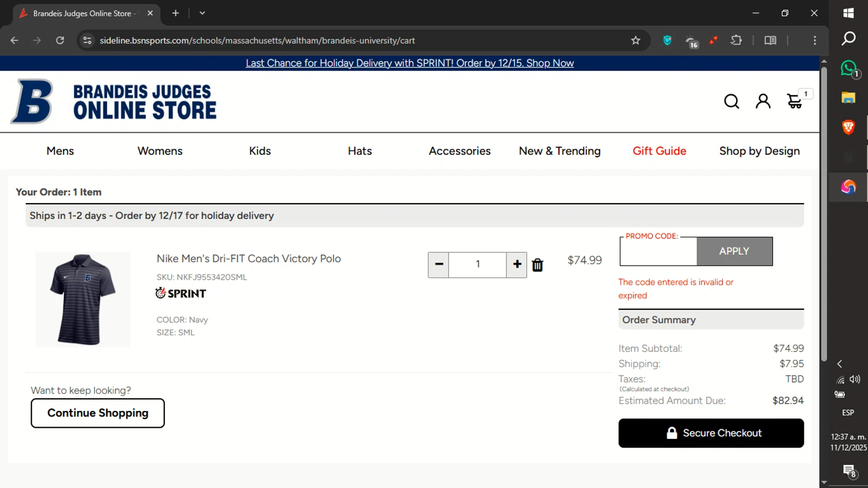Click the quantity input field
Image resolution: width=868 pixels, height=488 pixels.
(477, 265)
